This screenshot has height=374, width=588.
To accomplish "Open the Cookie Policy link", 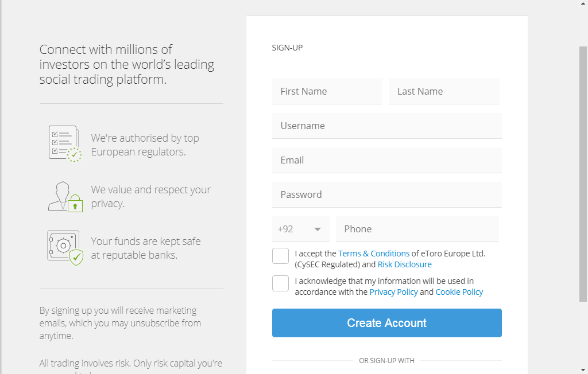I will pos(459,292).
